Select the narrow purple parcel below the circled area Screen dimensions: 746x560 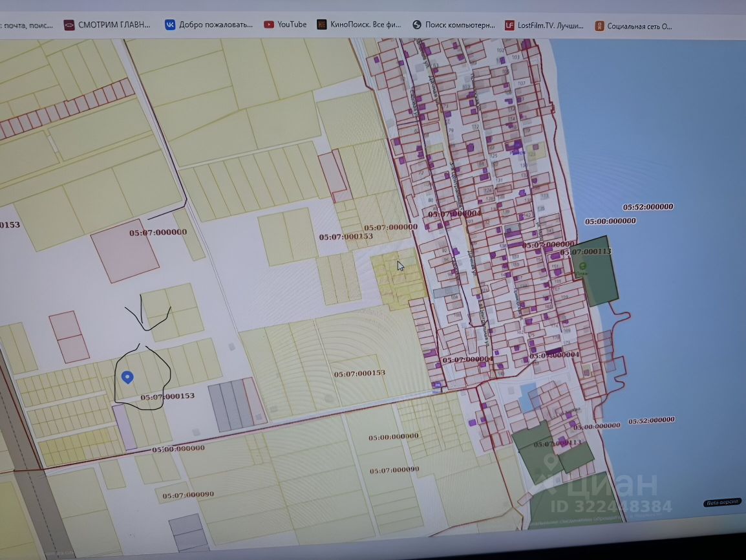click(125, 427)
